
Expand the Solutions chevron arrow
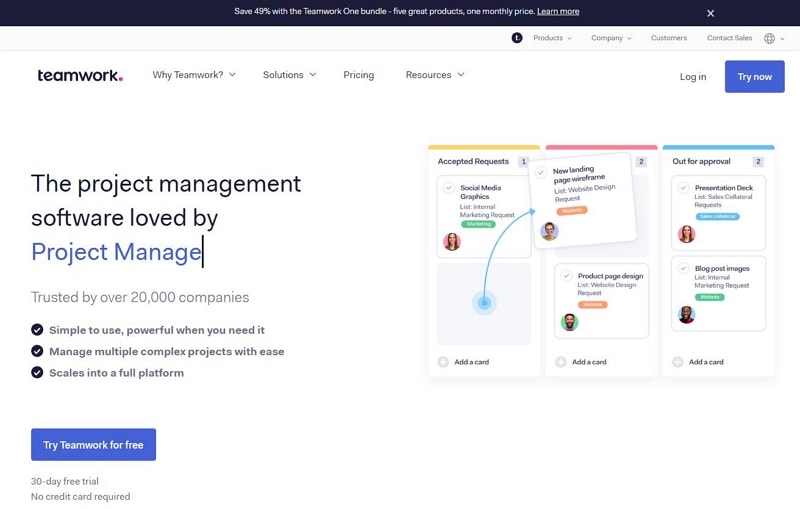[313, 74]
